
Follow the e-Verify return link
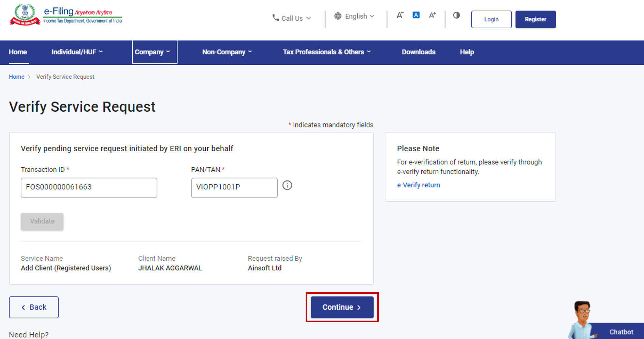click(x=418, y=185)
